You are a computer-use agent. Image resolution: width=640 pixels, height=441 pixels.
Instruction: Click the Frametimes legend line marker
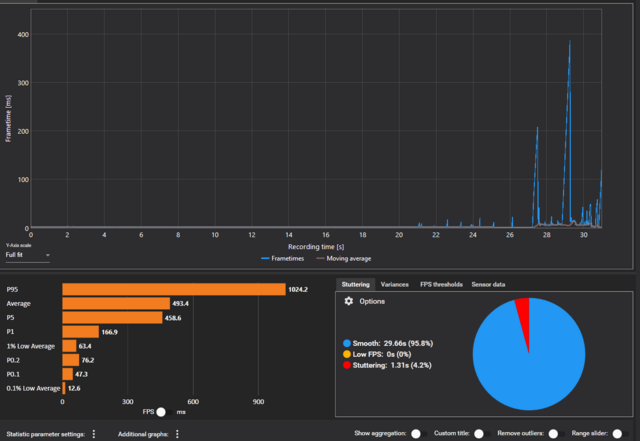[x=265, y=258]
